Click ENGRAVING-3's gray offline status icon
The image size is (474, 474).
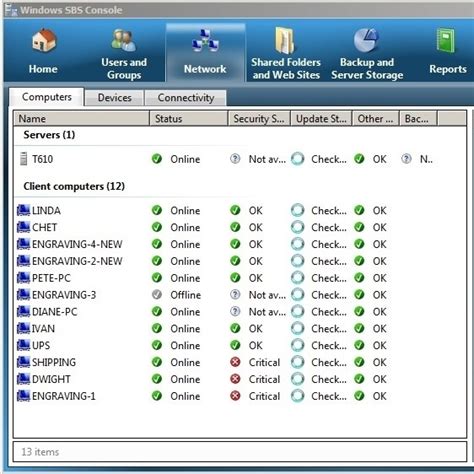pos(157,294)
